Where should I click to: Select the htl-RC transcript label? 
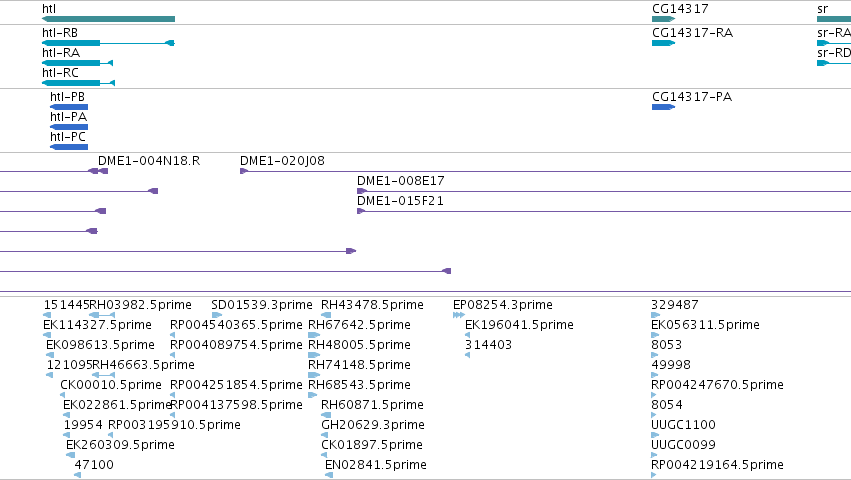60,73
